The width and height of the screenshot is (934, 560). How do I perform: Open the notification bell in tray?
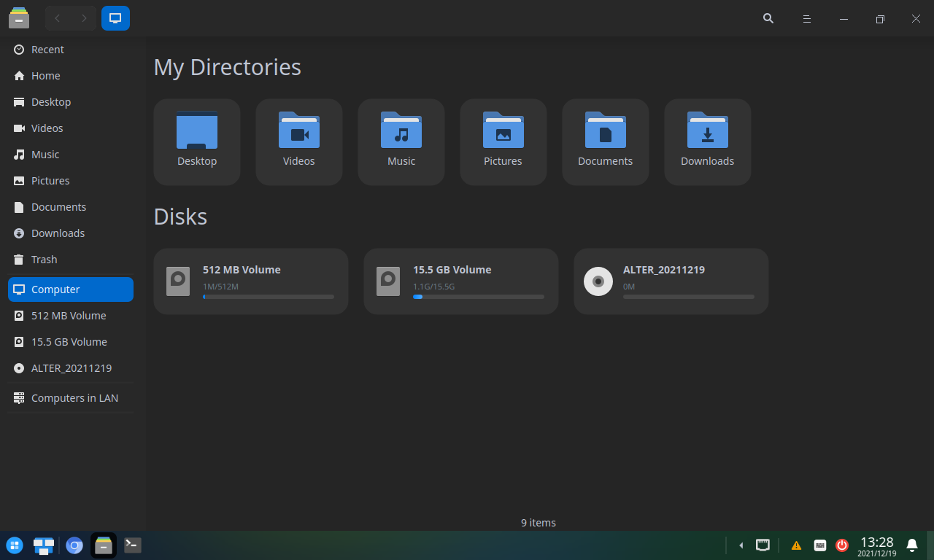tap(912, 545)
